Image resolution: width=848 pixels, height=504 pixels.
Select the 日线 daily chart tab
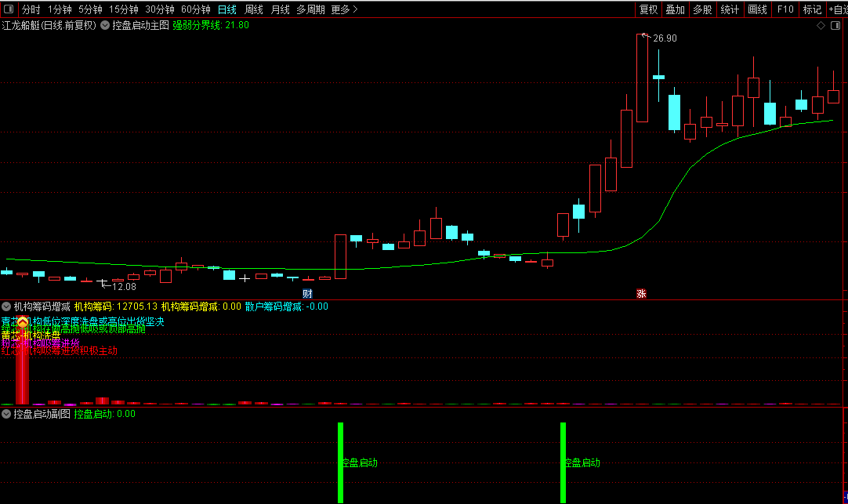click(x=227, y=9)
